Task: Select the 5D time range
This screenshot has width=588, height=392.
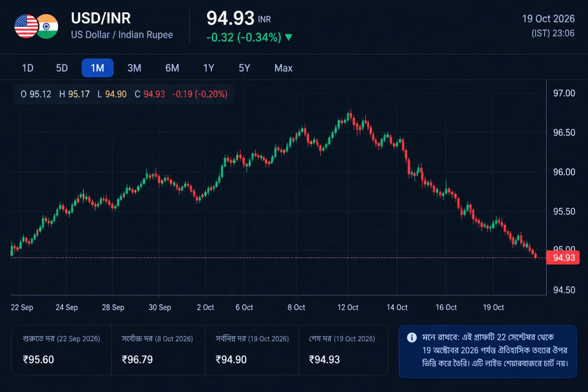Action: (62, 68)
